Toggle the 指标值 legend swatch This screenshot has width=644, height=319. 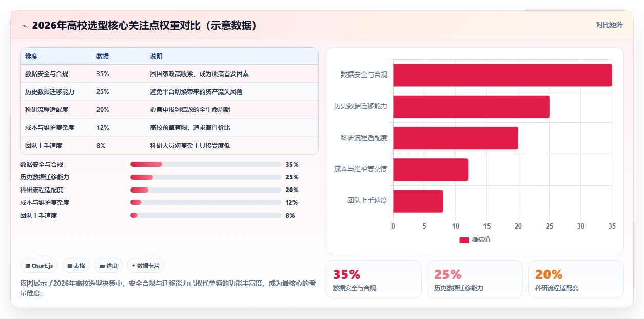coord(464,240)
